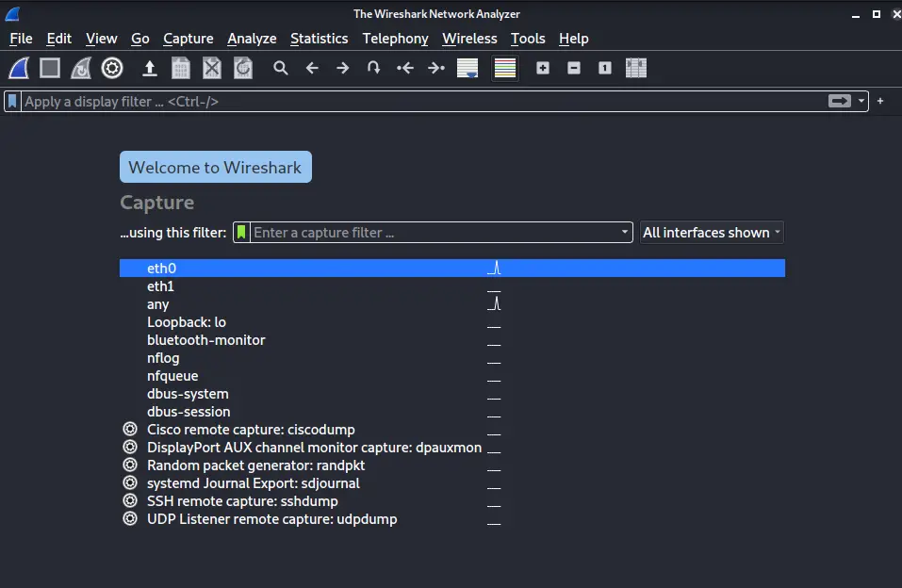Open randpkt settings gear icon
902x588 pixels.
click(x=130, y=465)
